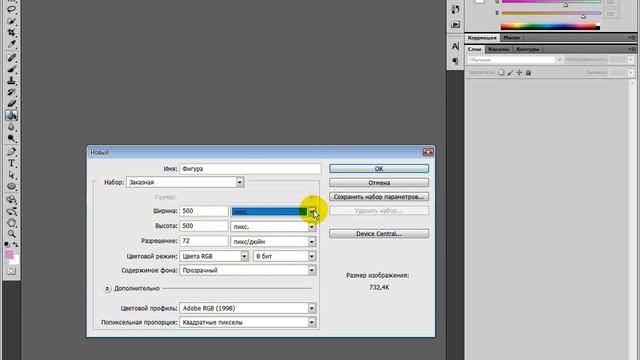Viewport: 640px width, 360px height.
Task: Open the Paragraph panel icon
Action: point(456,61)
